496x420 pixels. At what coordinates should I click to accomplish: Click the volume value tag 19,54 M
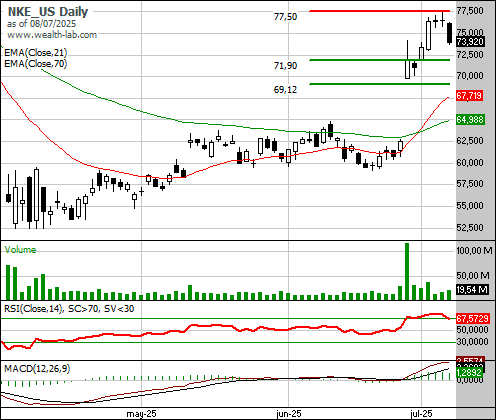pyautogui.click(x=473, y=290)
